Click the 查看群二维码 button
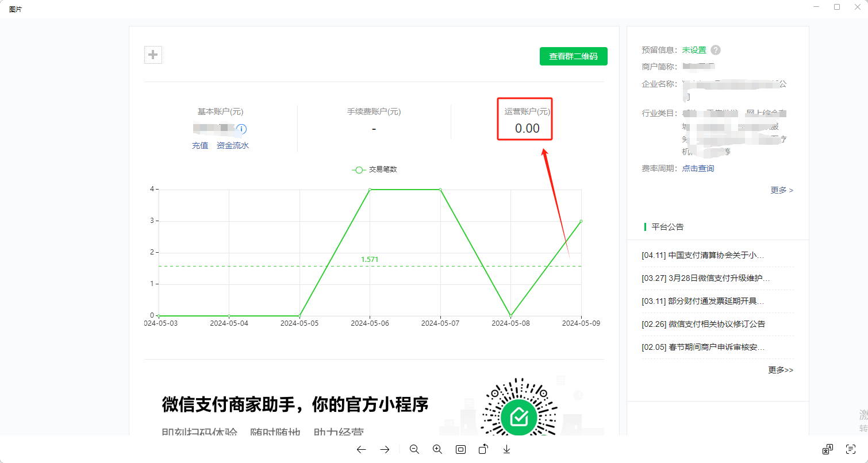The width and height of the screenshot is (868, 463). click(573, 56)
